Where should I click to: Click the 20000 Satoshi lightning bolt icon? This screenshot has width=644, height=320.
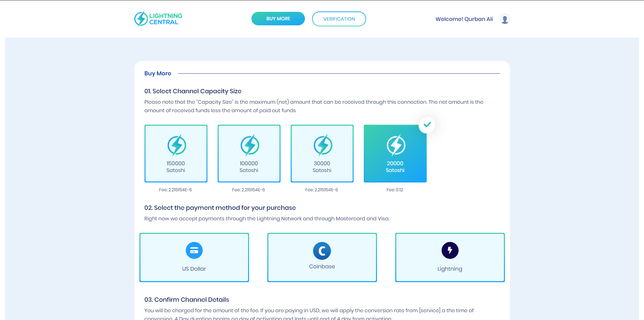tap(396, 145)
